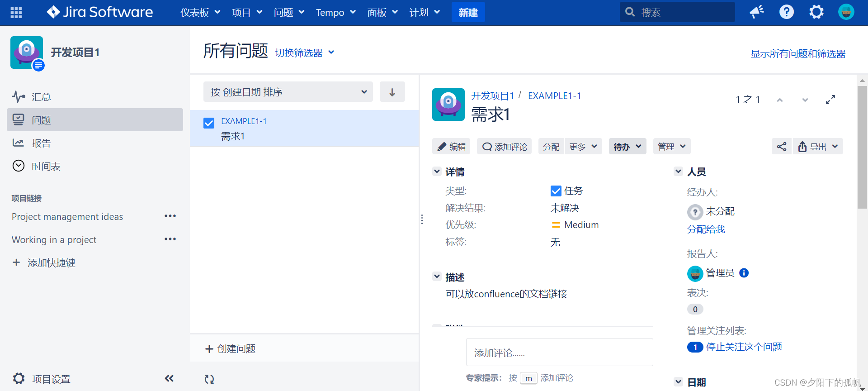Click the panel splitter drag handle
This screenshot has height=391, width=868.
(x=422, y=219)
